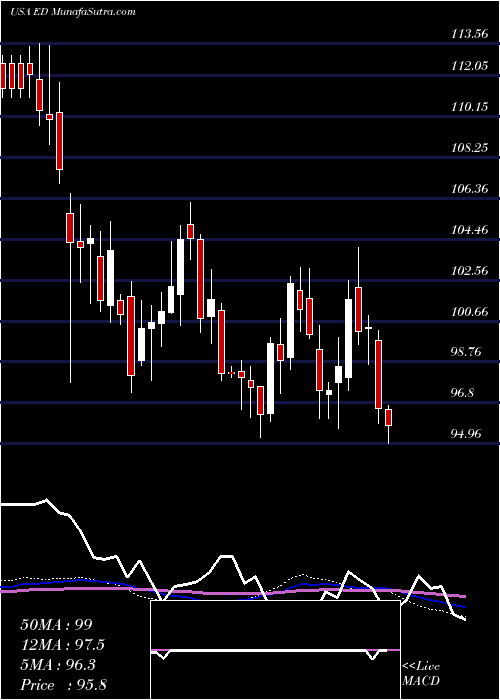This screenshot has width=500, height=700.
Task: Click the 50MA : 99 reading
Action: [x=57, y=625]
